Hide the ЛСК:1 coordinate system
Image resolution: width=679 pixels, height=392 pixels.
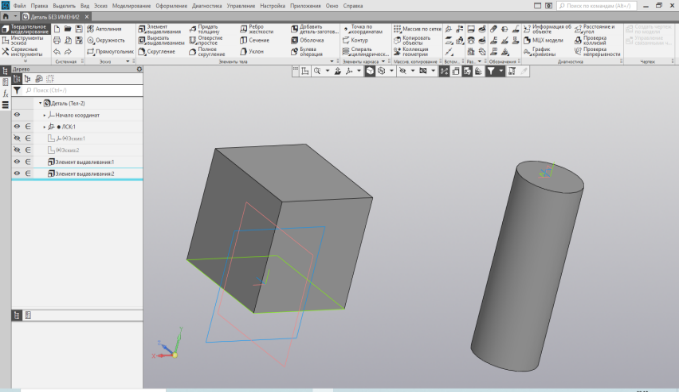click(17, 126)
